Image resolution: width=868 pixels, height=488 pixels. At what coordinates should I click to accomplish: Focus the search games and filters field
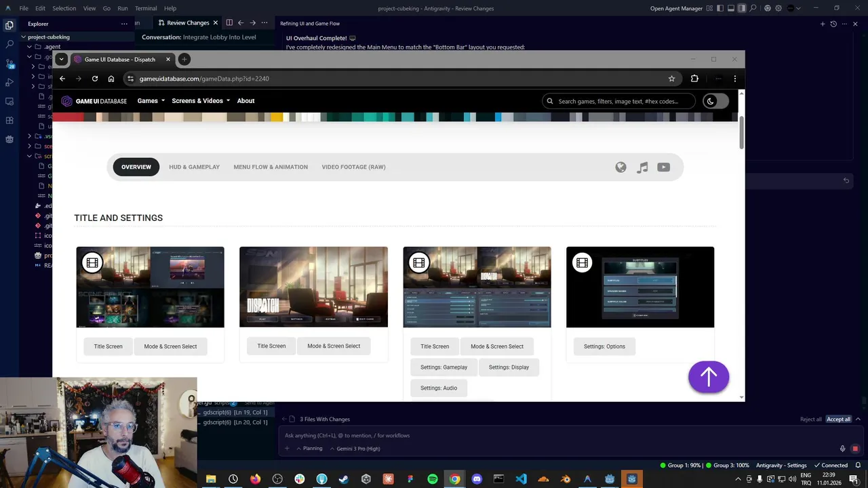618,101
